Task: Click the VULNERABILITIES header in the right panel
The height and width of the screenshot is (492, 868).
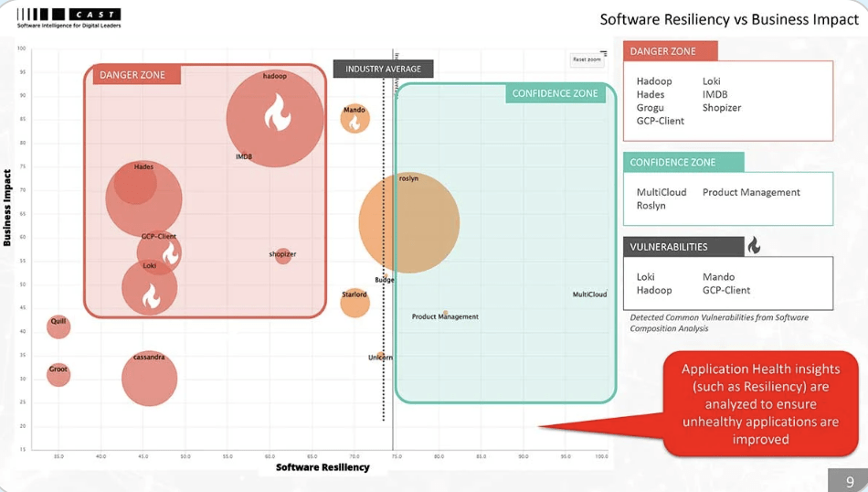Action: [x=683, y=247]
